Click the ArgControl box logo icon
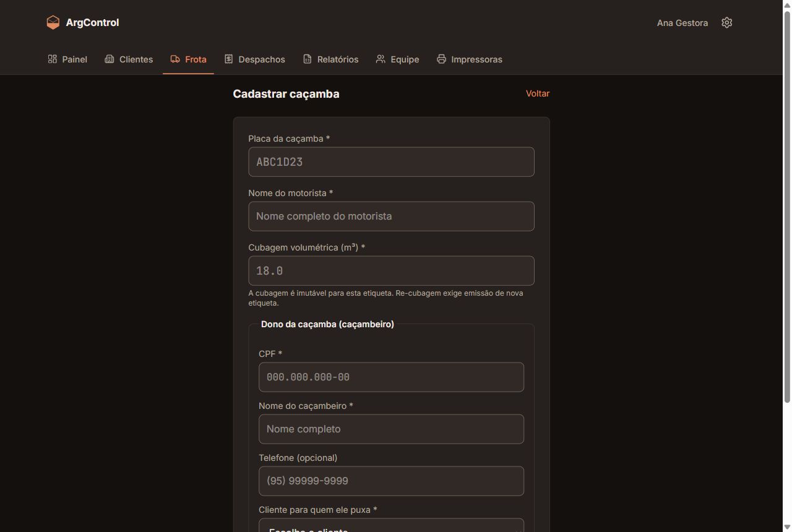The height and width of the screenshot is (532, 792). click(53, 22)
